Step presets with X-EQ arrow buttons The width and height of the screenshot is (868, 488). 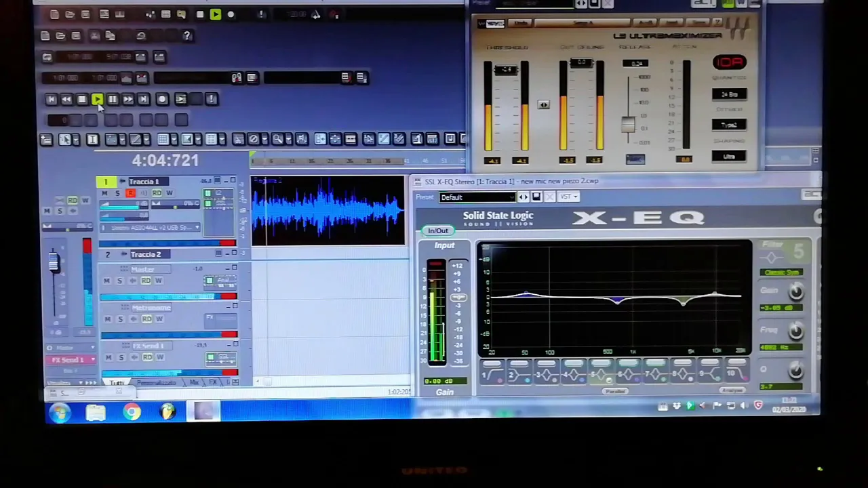(523, 197)
